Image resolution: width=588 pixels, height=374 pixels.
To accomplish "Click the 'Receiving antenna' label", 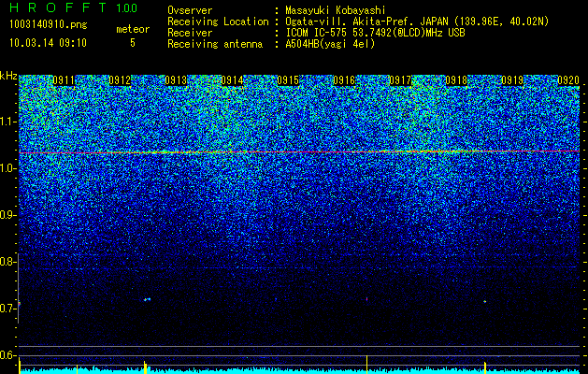I will pyautogui.click(x=215, y=44).
